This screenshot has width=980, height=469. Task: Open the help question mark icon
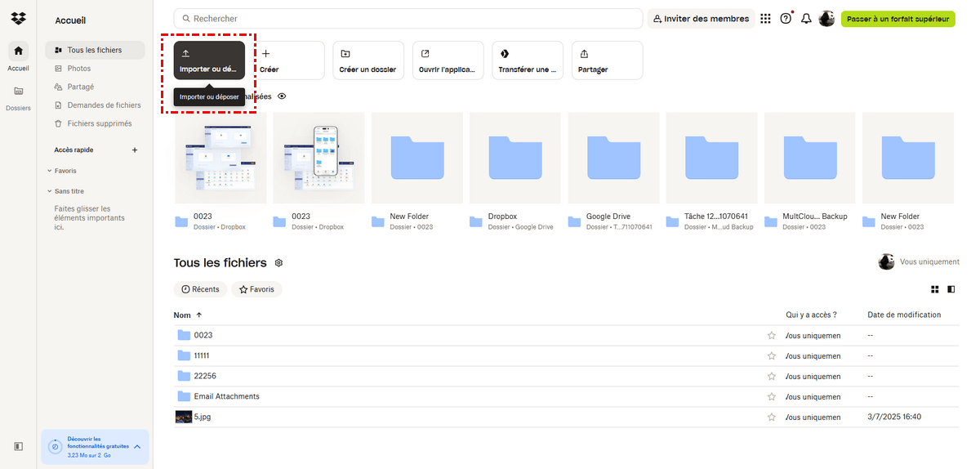tap(786, 19)
